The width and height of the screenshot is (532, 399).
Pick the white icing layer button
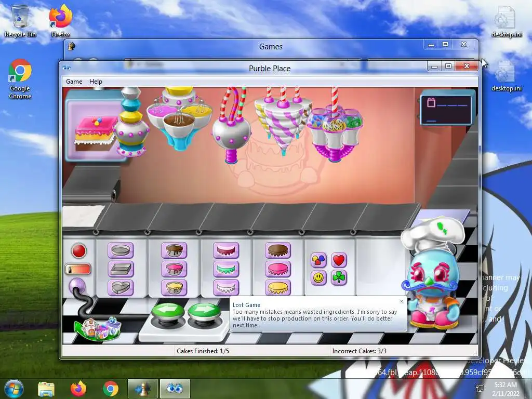[226, 287]
